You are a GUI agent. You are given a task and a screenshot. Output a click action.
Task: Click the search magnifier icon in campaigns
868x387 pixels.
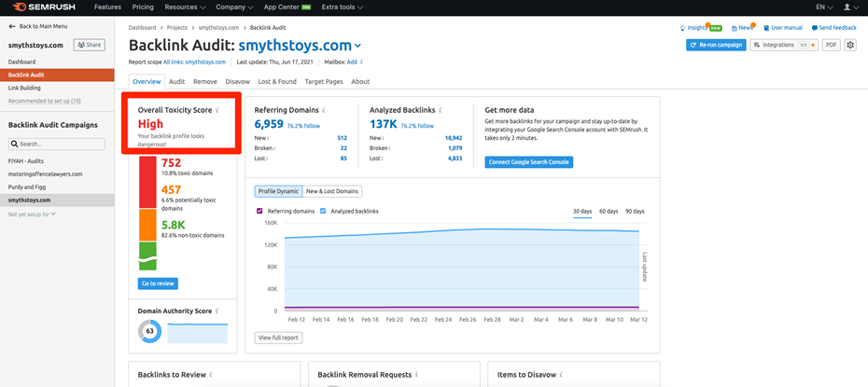click(15, 145)
